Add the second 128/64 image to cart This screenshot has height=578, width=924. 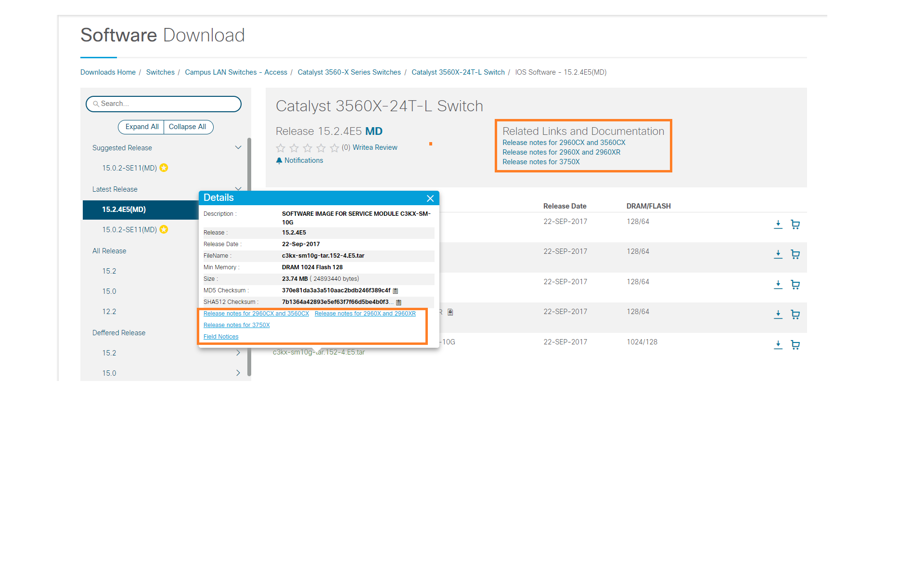click(x=796, y=254)
